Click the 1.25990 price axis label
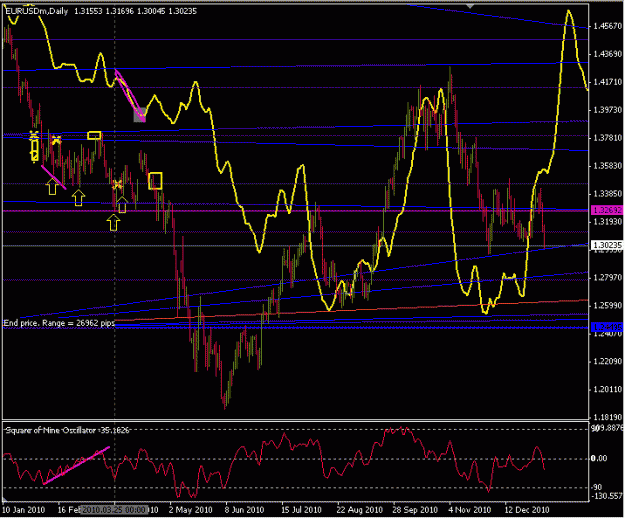 607,306
